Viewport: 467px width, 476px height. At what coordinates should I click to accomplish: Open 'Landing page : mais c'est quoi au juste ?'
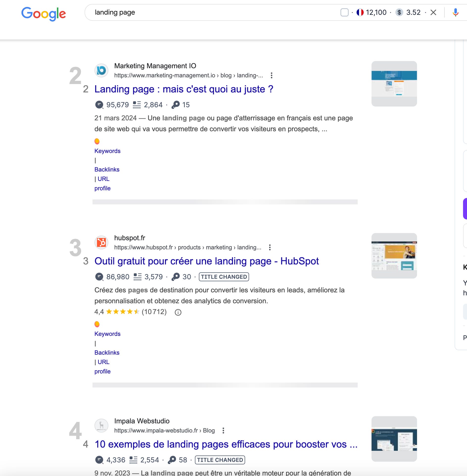coord(184,89)
